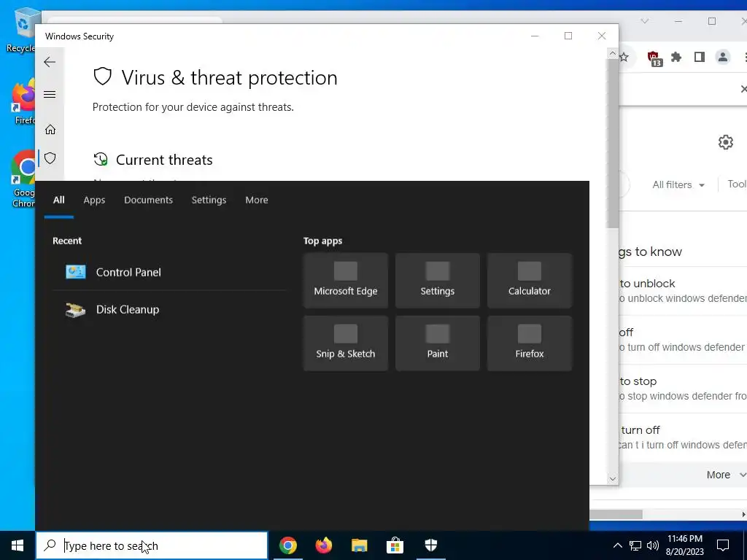Open Windows Security hamburger menu
This screenshot has width=747, height=560.
[50, 94]
